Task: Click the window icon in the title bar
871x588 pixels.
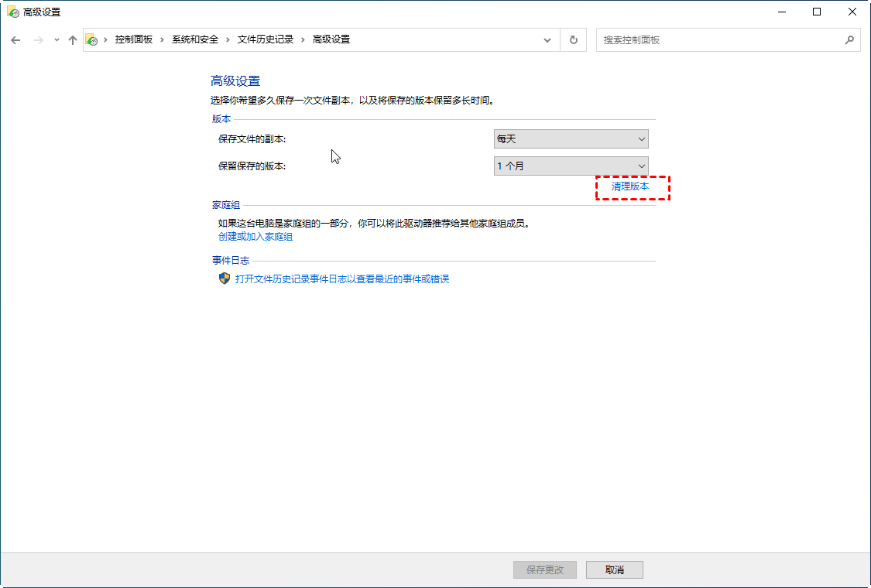Action: coord(12,12)
